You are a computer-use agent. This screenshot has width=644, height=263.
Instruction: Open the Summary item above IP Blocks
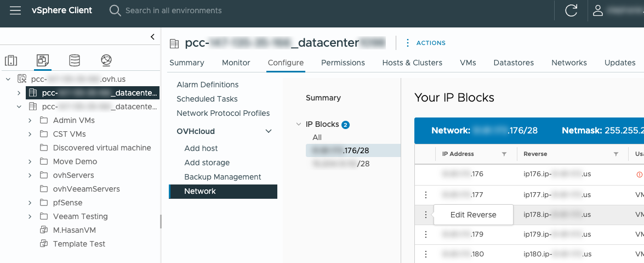point(323,98)
